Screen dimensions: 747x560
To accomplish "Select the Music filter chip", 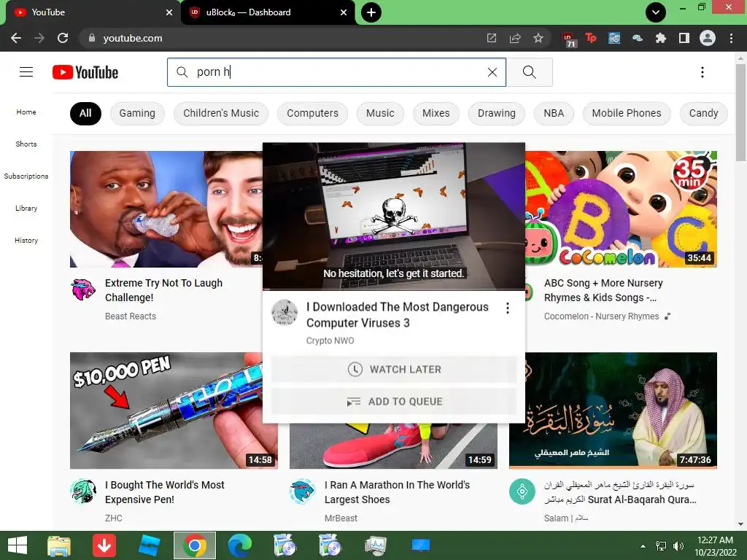I will (380, 113).
